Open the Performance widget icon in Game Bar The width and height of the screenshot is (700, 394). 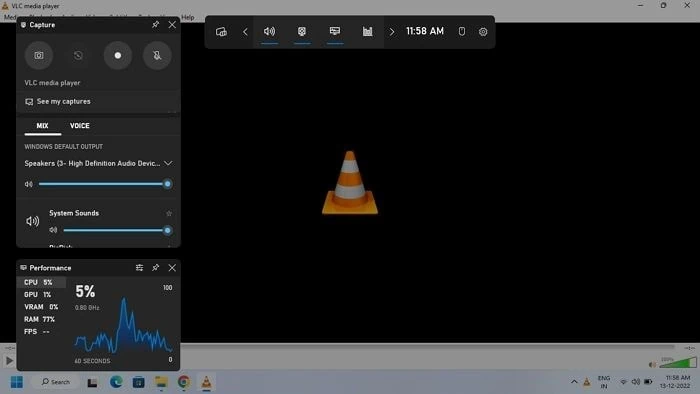pos(335,32)
